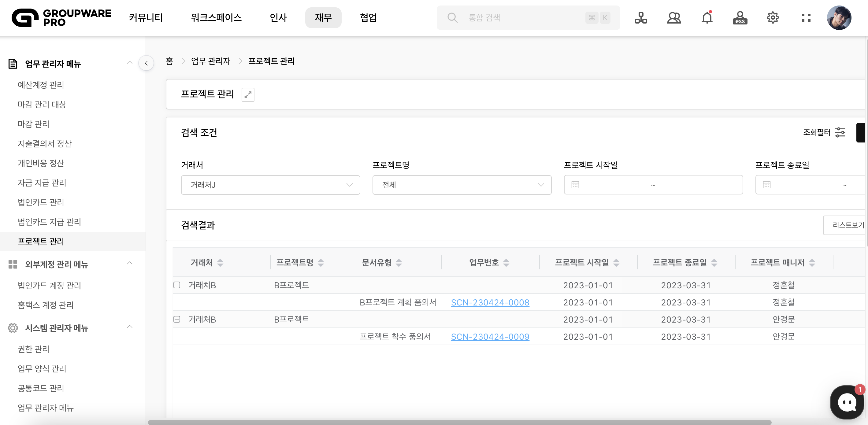This screenshot has height=425, width=868.
Task: Click the contacts people icon in header
Action: [x=674, y=17]
